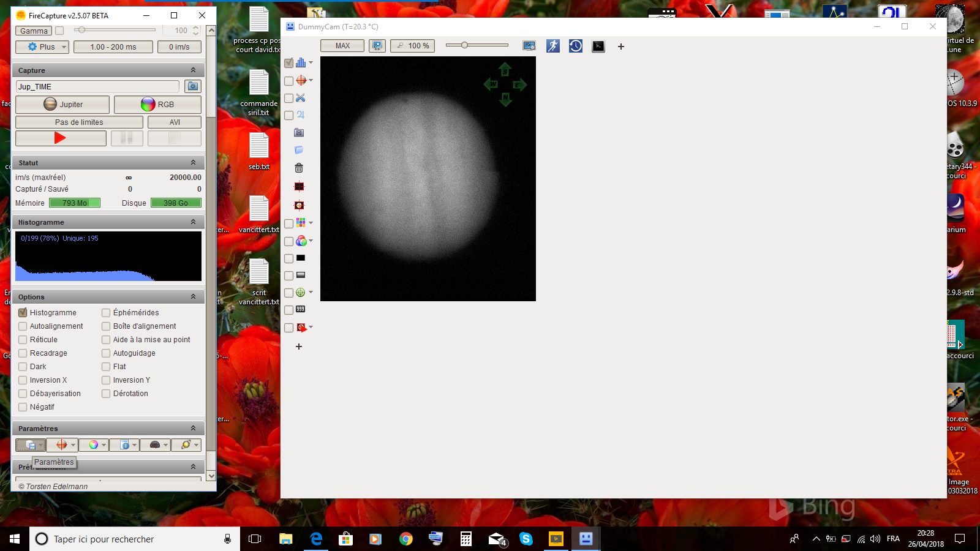Click the blue Jupiter symbol icon

(x=300, y=114)
